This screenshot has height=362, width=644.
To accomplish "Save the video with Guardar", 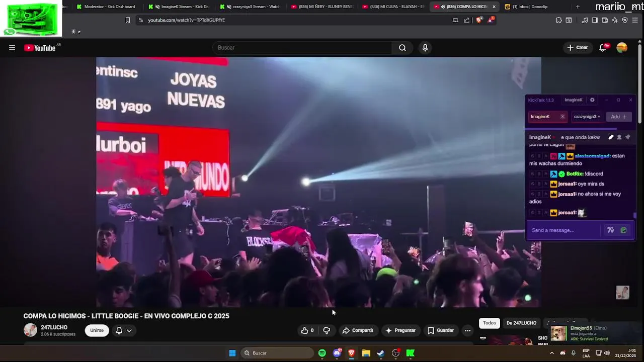I will [x=441, y=330].
